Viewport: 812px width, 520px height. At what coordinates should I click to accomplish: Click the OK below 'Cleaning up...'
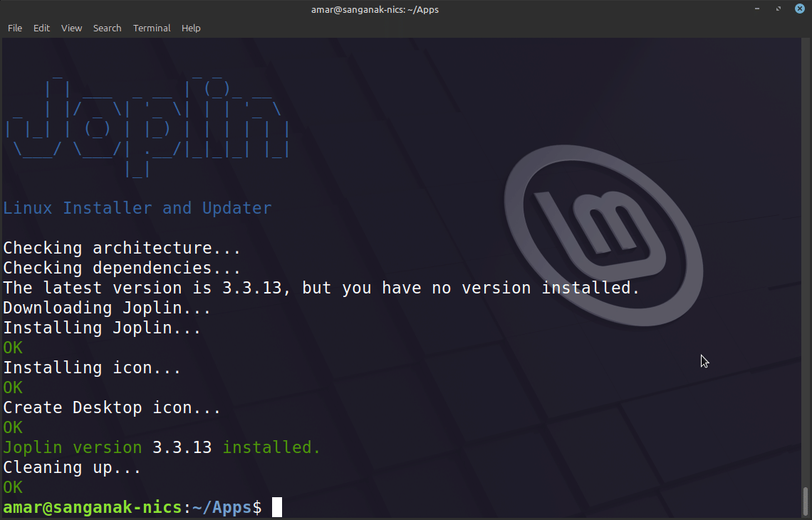click(x=13, y=487)
